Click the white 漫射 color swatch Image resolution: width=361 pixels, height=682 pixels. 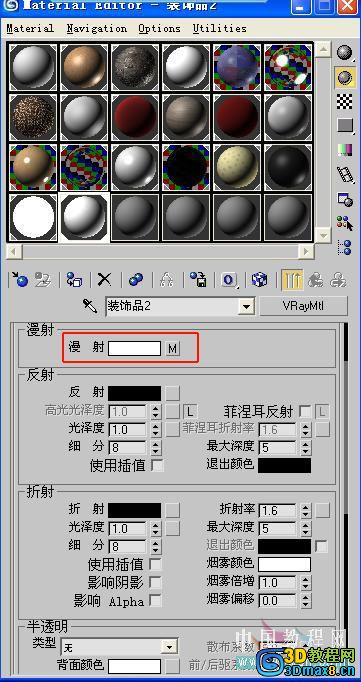pos(134,348)
